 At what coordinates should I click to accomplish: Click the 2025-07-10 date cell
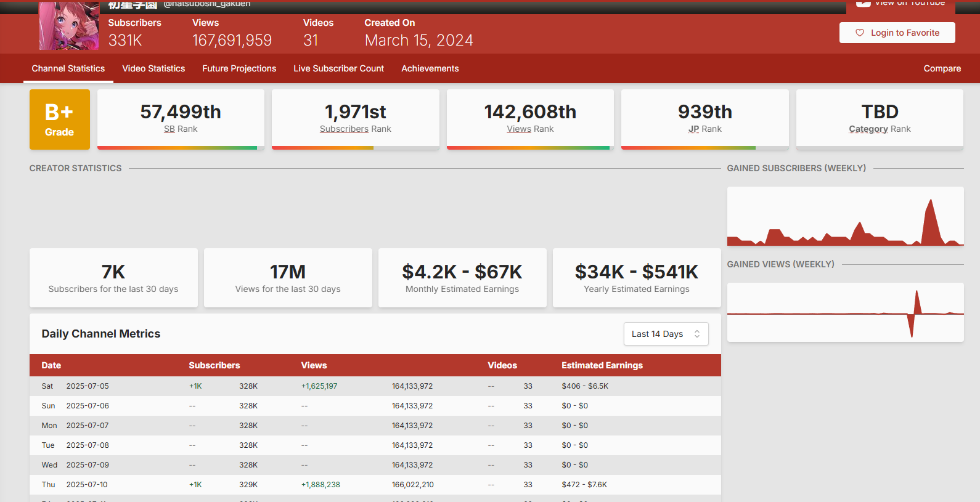tap(87, 485)
